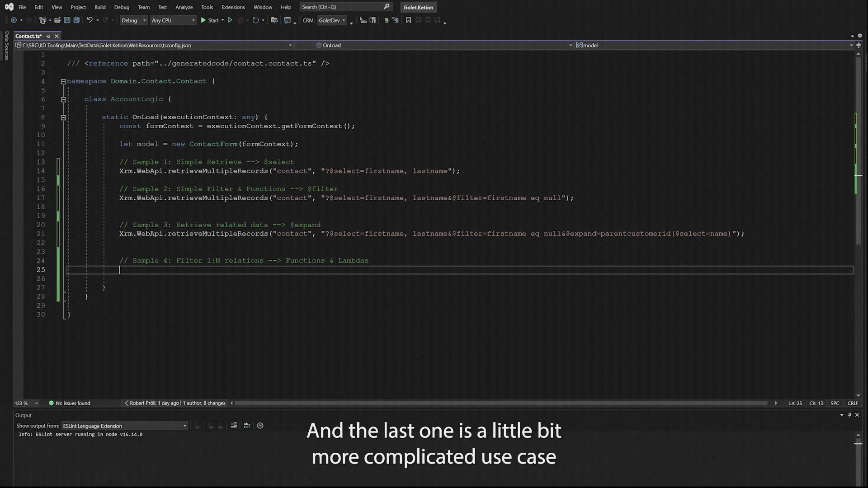Click the No issues found indicator
This screenshot has height=488, width=868.
click(70, 403)
